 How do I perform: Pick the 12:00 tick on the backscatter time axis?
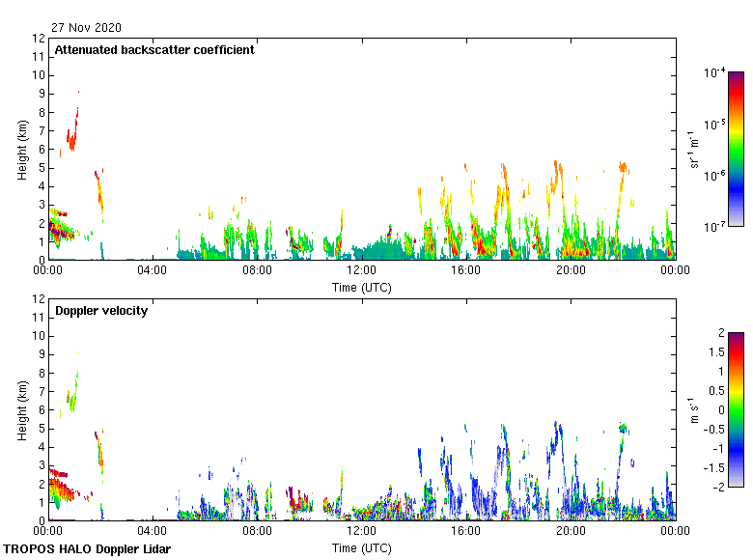coord(361,271)
